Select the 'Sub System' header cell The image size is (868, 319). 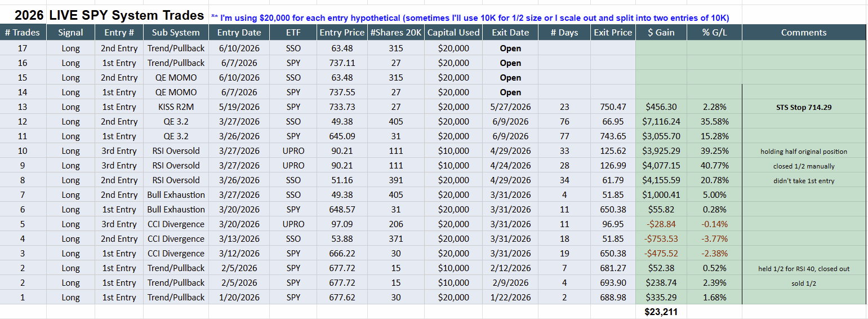(x=176, y=33)
